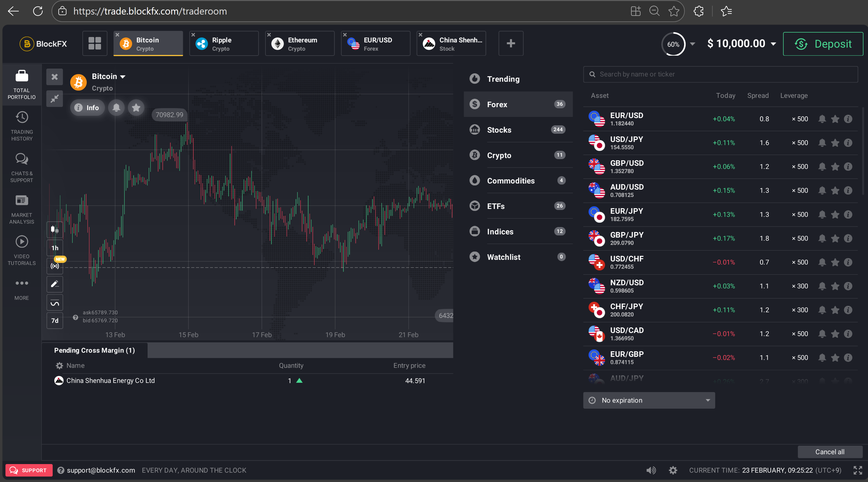The width and height of the screenshot is (868, 482).
Task: Select the 1h candle interval button
Action: tap(54, 248)
